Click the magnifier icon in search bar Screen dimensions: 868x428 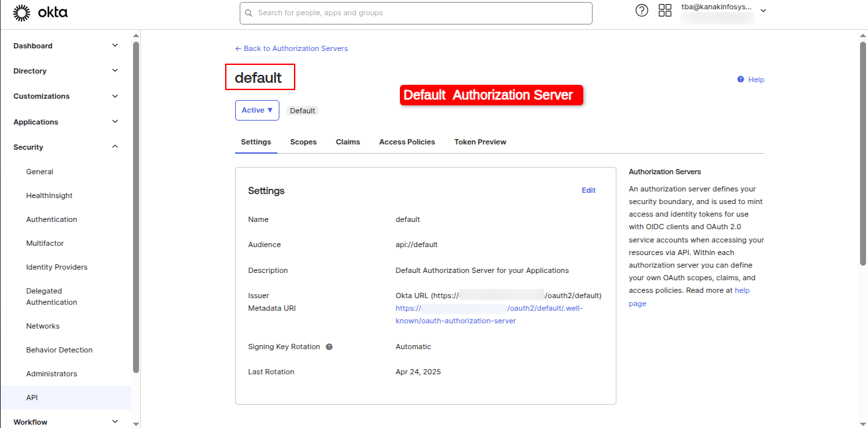coord(249,13)
